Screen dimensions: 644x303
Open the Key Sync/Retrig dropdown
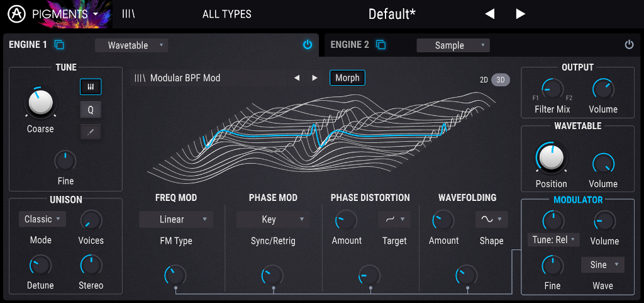273,220
